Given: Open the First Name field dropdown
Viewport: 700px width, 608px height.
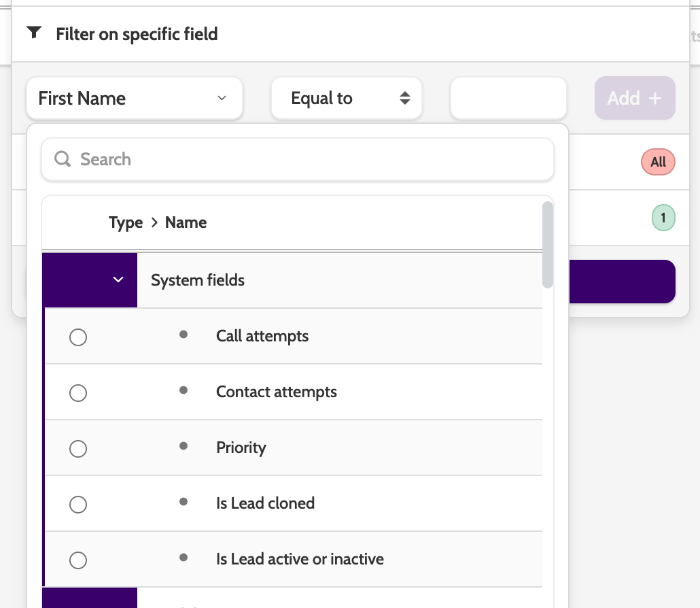Looking at the screenshot, I should pyautogui.click(x=134, y=99).
